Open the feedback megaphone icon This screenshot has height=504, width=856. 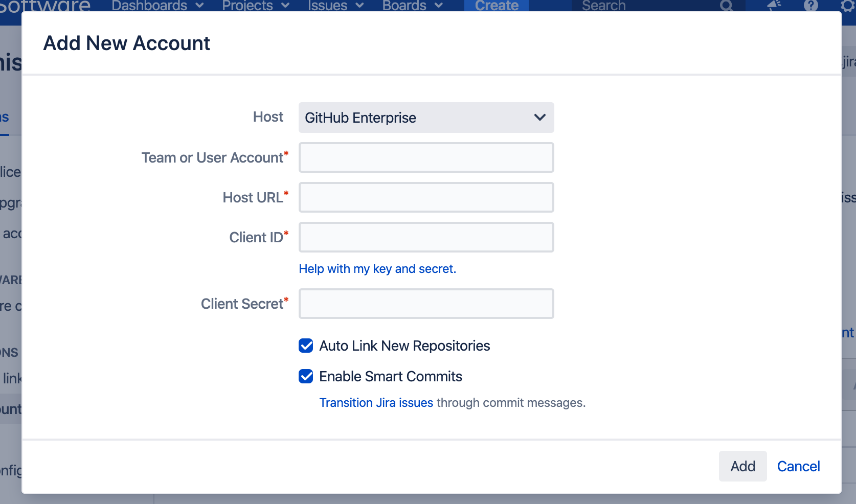(x=774, y=6)
